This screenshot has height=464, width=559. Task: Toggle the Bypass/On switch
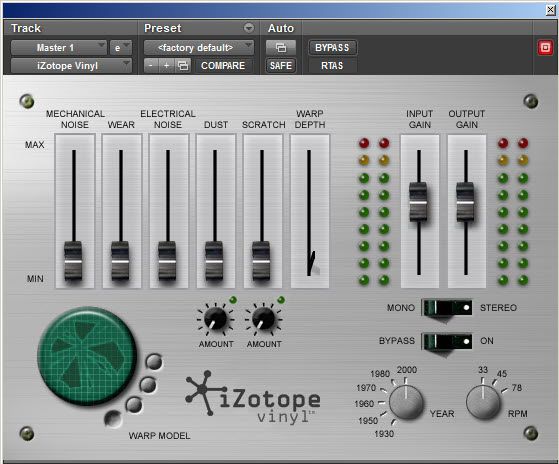coord(447,341)
